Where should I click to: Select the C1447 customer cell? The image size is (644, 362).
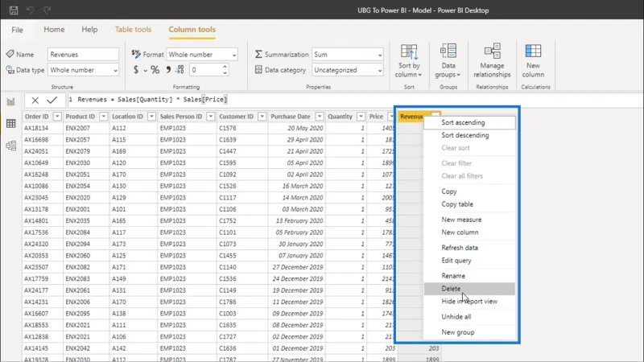coord(242,151)
